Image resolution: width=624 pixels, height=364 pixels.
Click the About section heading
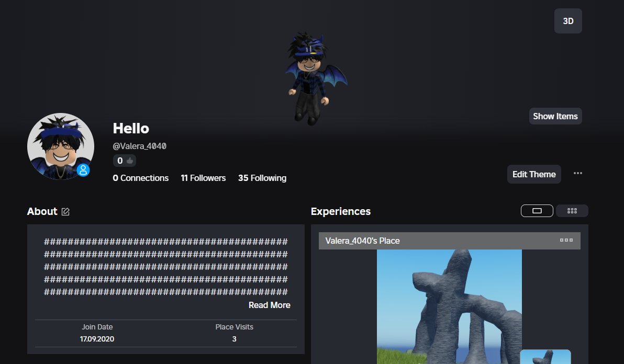click(x=42, y=211)
